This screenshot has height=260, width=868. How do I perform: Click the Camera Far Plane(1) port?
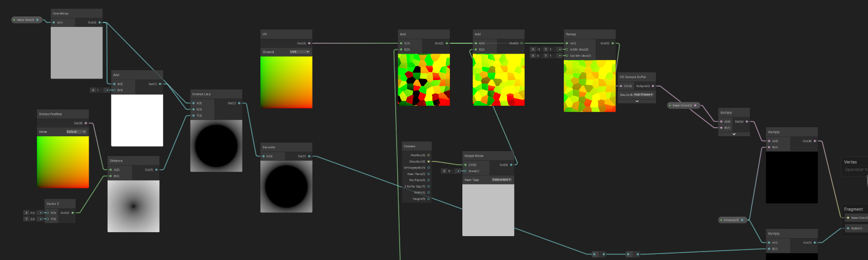click(x=429, y=180)
